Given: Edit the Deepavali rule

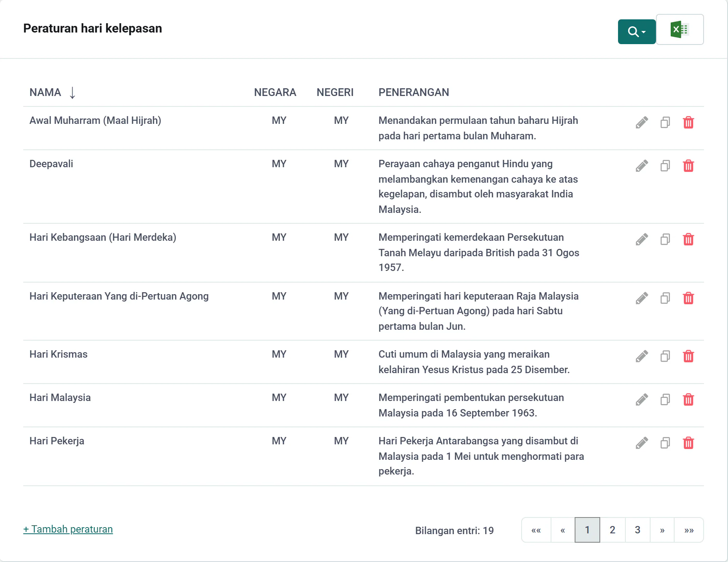Looking at the screenshot, I should 642,166.
